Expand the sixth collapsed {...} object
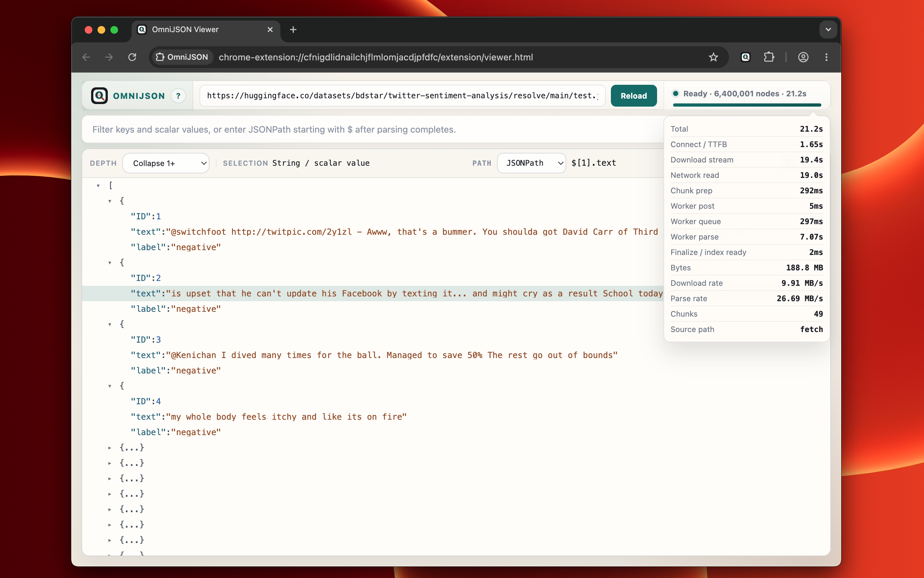 tap(110, 525)
